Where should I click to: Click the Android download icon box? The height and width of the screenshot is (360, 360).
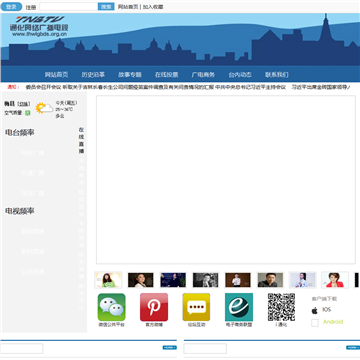[x=315, y=323]
